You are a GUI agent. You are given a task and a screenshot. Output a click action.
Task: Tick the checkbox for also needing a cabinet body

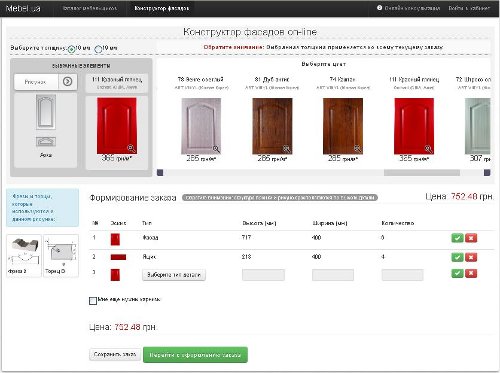pyautogui.click(x=93, y=301)
